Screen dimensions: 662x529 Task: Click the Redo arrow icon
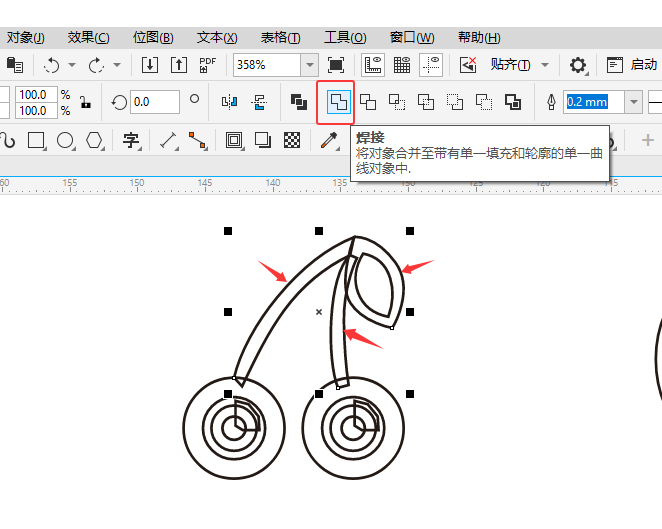(96, 65)
